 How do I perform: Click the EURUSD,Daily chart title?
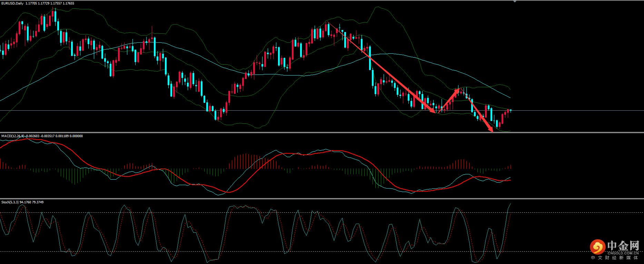click(12, 3)
